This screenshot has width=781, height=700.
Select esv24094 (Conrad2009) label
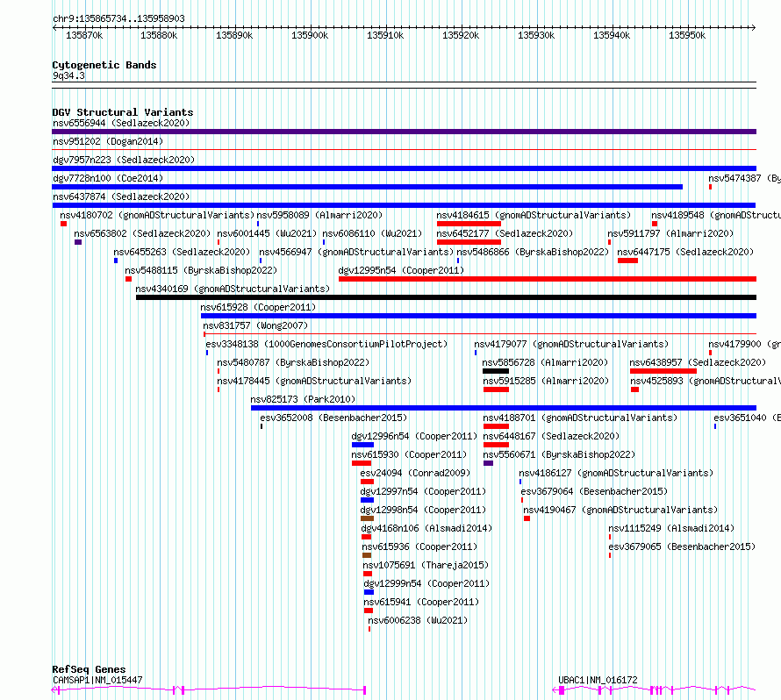coord(415,473)
